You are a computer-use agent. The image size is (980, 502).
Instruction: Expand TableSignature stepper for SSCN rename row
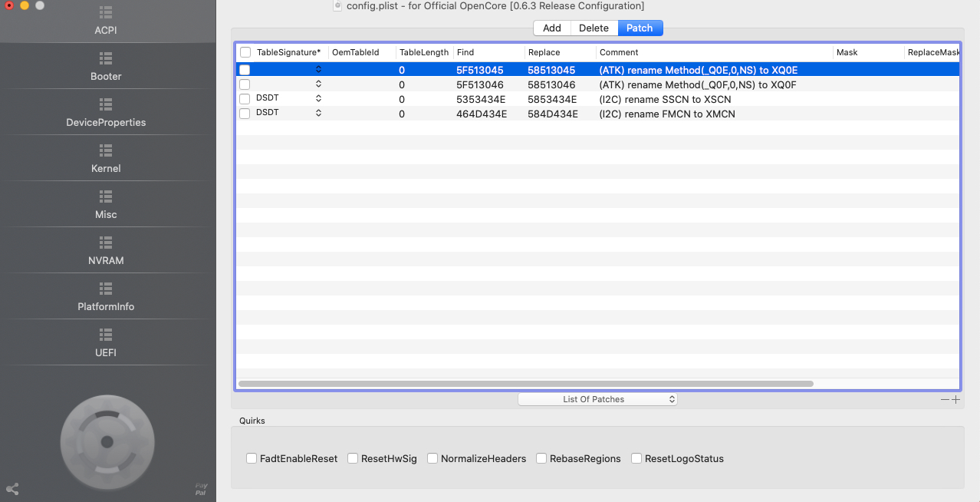[318, 99]
